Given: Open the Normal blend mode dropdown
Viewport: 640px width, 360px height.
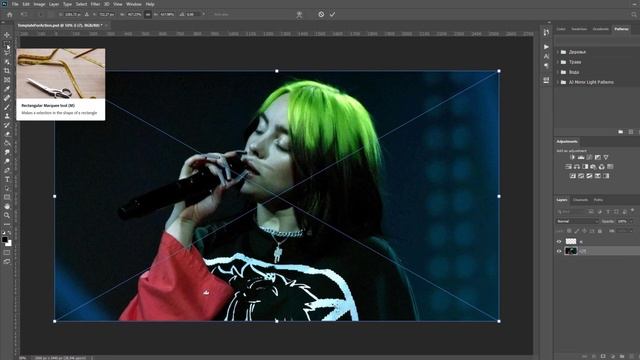Looking at the screenshot, I should click(577, 221).
